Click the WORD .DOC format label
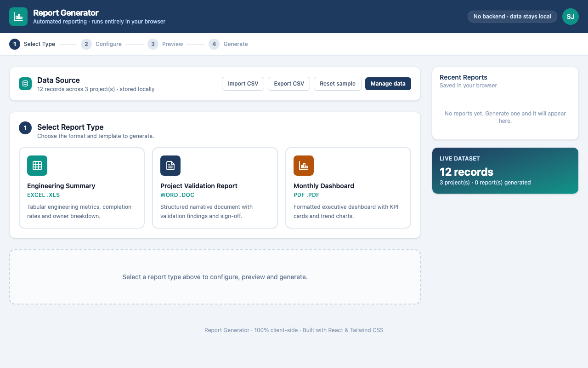The height and width of the screenshot is (368, 588). point(177,195)
